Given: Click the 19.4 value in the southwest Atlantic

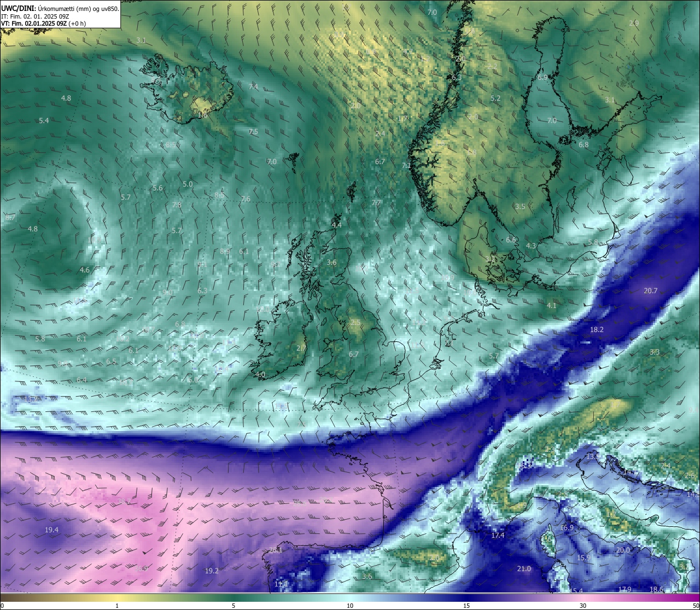Looking at the screenshot, I should pos(52,530).
